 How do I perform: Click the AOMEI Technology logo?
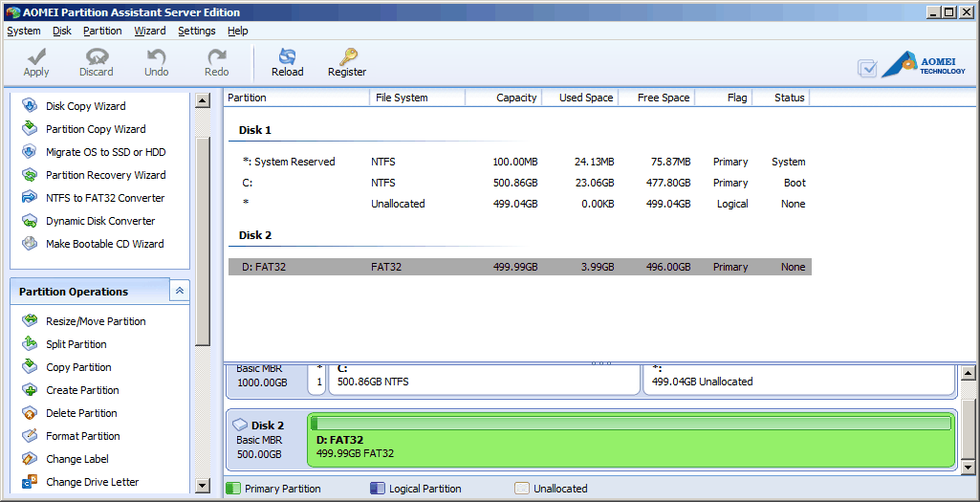[924, 65]
